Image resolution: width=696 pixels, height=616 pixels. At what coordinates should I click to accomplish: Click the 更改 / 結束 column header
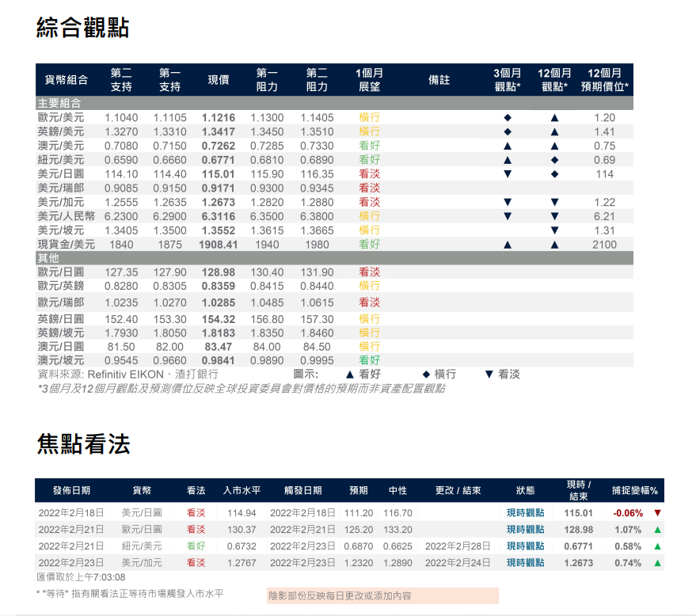point(458,490)
